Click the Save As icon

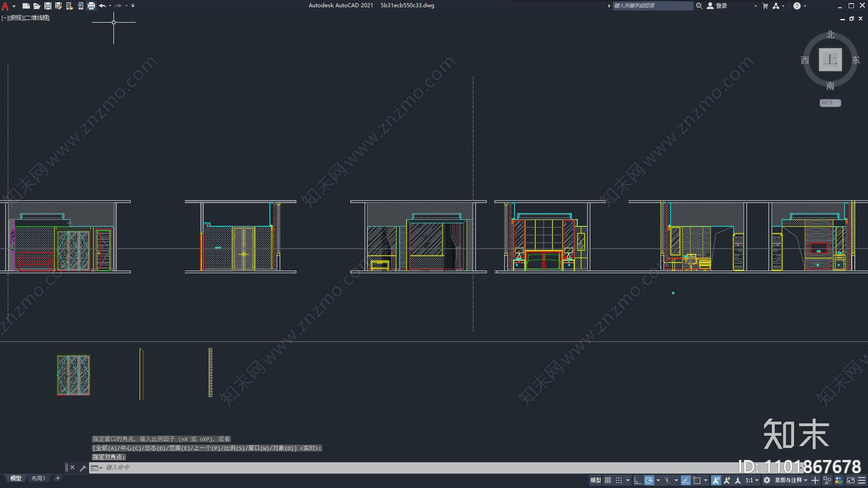click(59, 6)
